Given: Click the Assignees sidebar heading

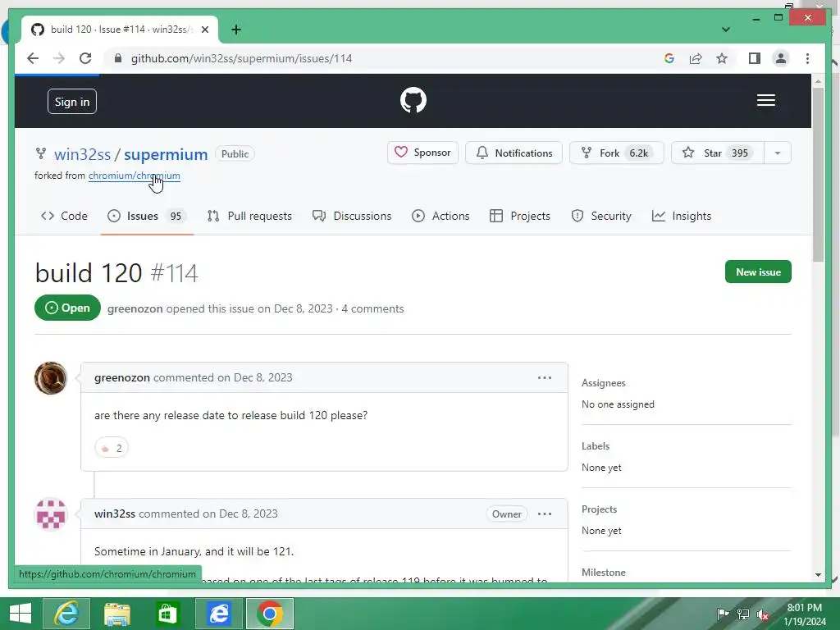Looking at the screenshot, I should 603,383.
